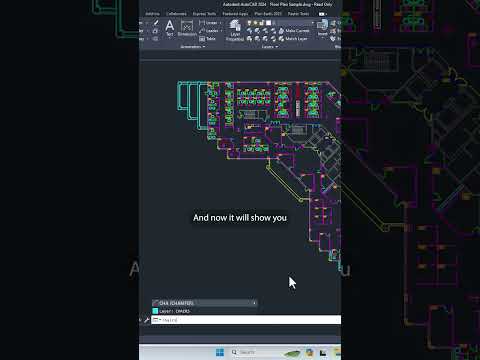The image size is (480, 360).
Task: Click the layer Unisolate icon
Action: click(x=257, y=39)
